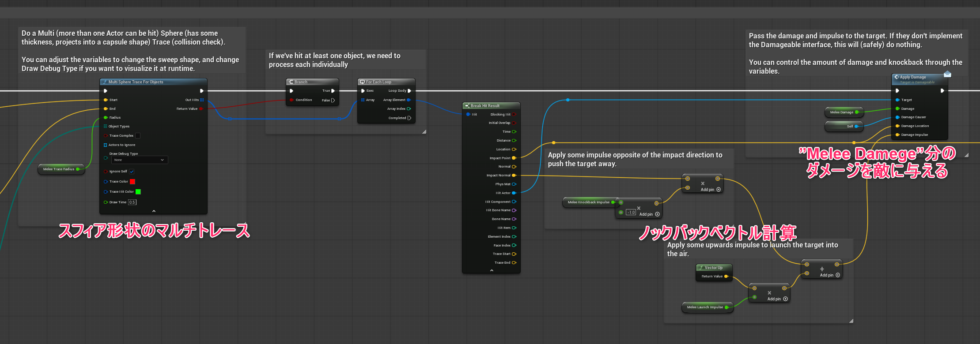Click the Actors to Ignore array pin
This screenshot has height=344, width=980.
coord(105,145)
